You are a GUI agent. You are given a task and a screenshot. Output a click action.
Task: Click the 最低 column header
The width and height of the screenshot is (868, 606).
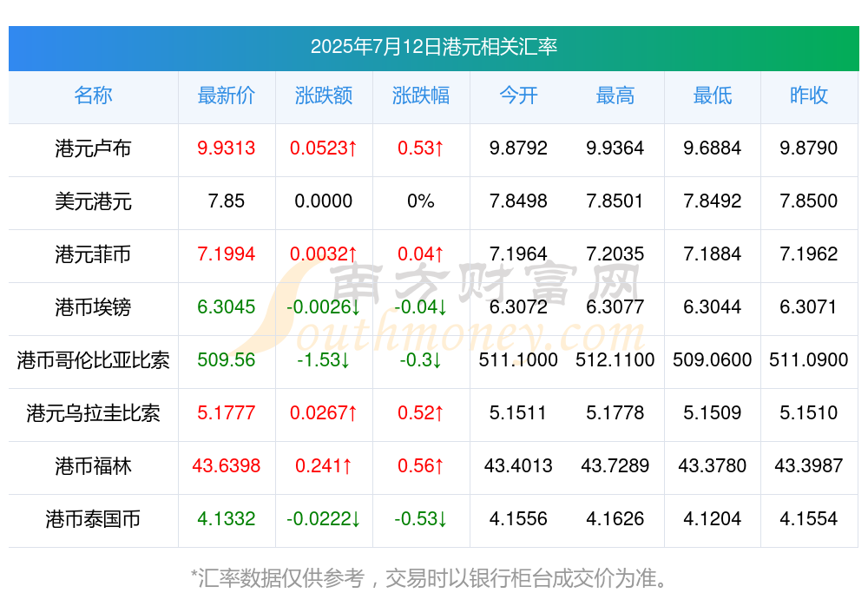pyautogui.click(x=713, y=96)
